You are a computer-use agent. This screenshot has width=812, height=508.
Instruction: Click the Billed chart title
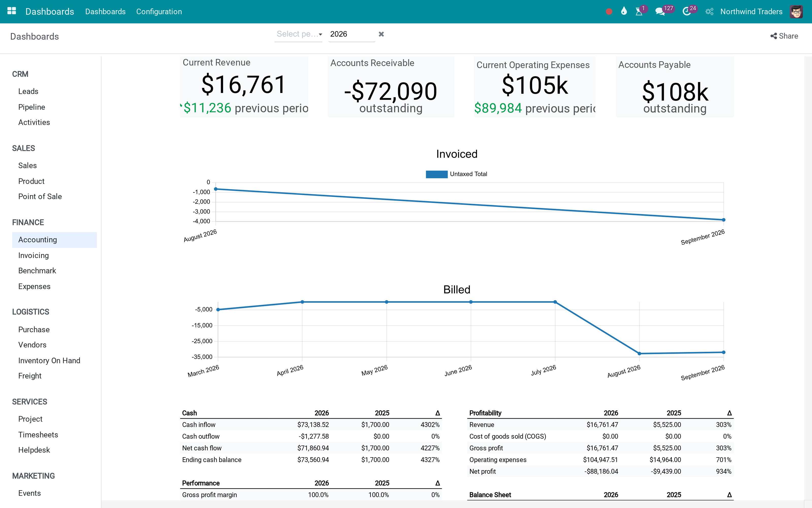457,290
